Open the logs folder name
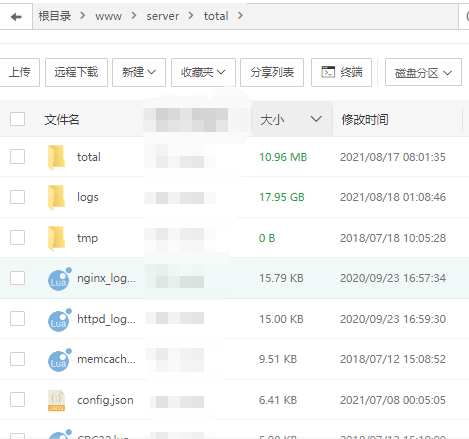Screen dimensions: 469x439 click(x=88, y=197)
